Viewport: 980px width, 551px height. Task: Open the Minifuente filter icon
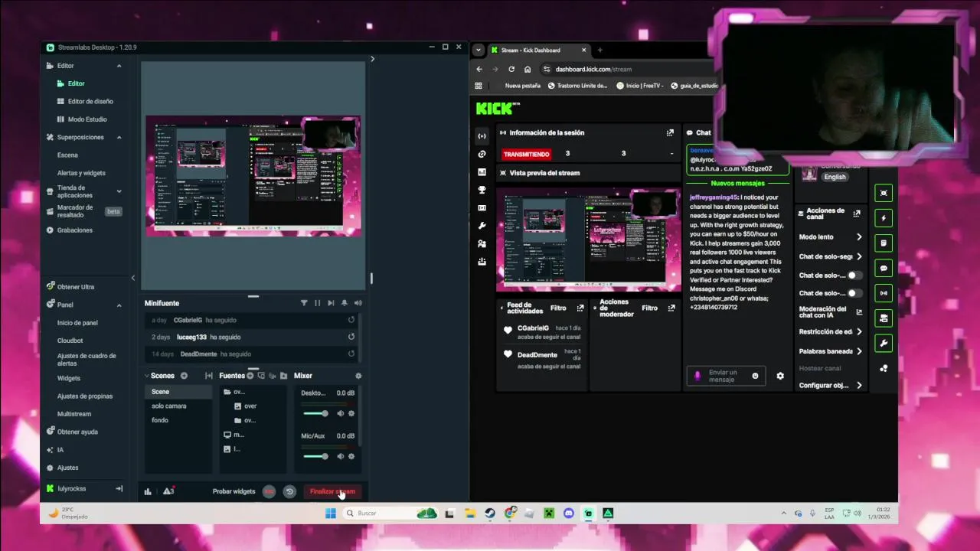304,303
